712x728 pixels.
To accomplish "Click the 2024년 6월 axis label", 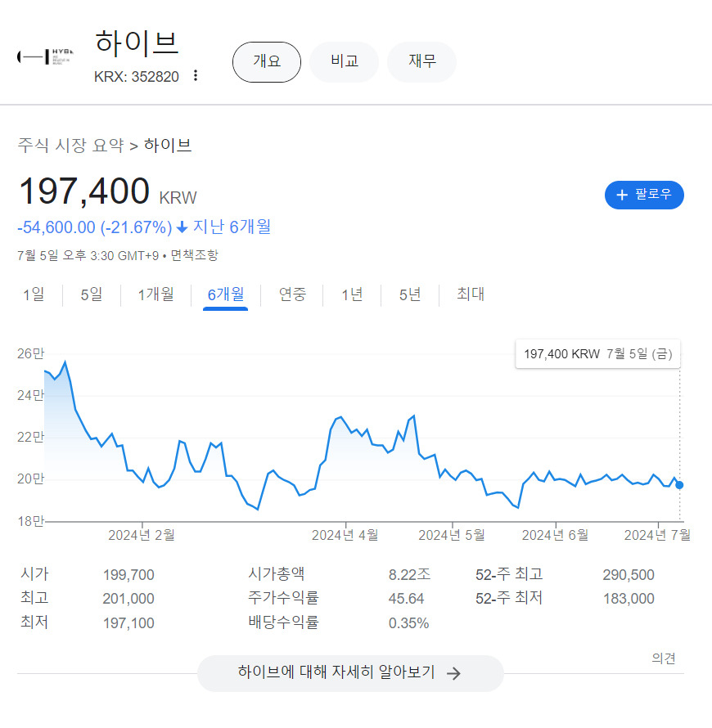I will point(556,535).
